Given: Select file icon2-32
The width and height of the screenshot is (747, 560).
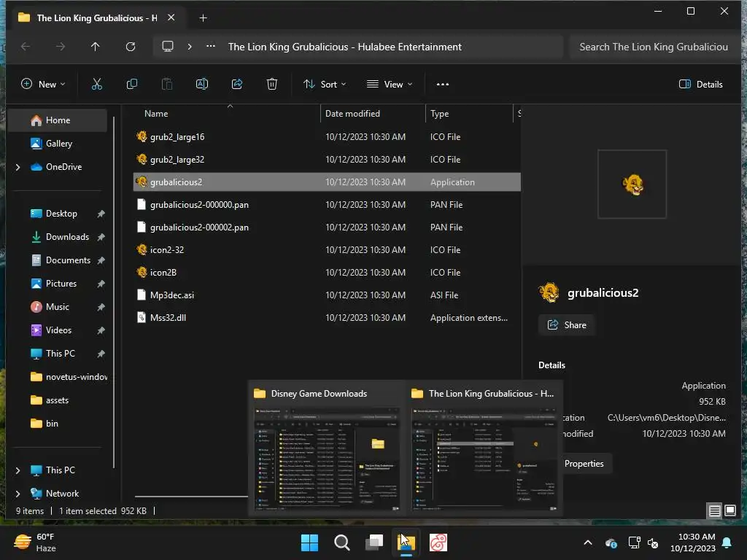Looking at the screenshot, I should click(327, 250).
